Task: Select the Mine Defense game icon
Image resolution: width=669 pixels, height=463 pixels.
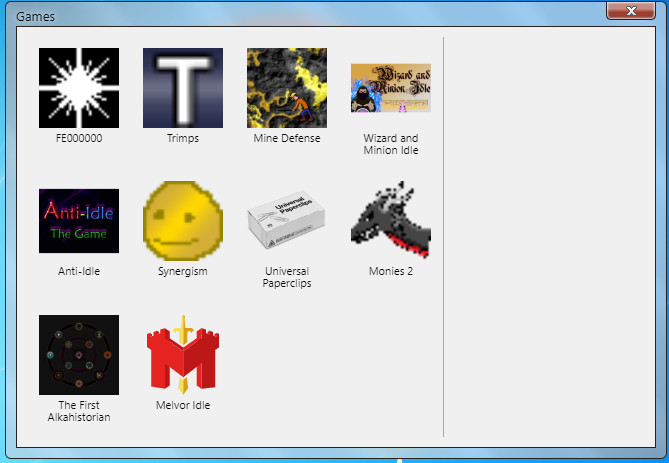Action: (287, 88)
